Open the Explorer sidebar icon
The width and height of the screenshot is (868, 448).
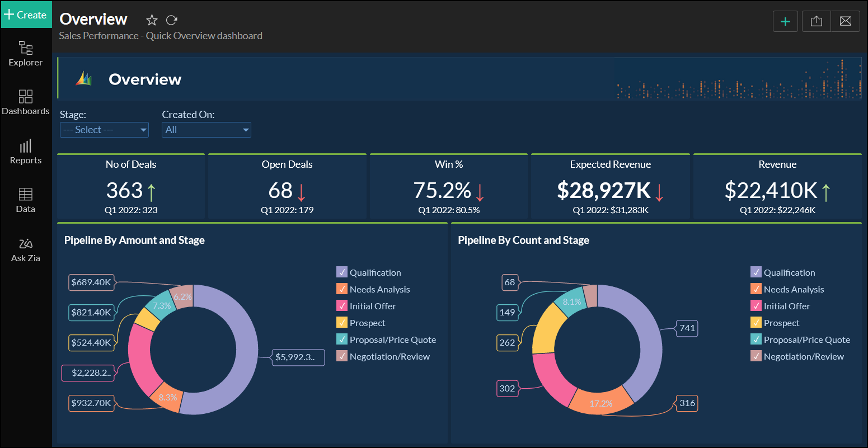[26, 53]
